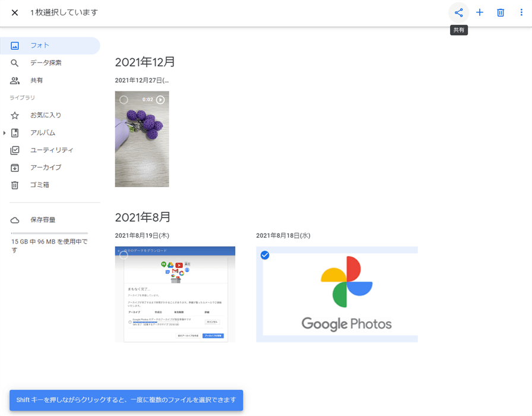This screenshot has height=416, width=532.
Task: Click the ユーティリティ checkmark icon
Action: click(x=15, y=150)
